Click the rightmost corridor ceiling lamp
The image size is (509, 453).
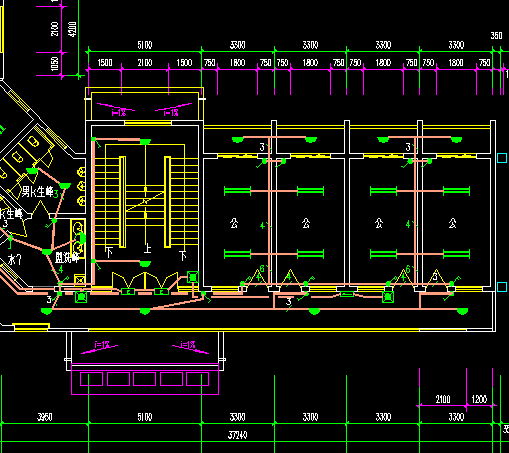[x=462, y=311]
